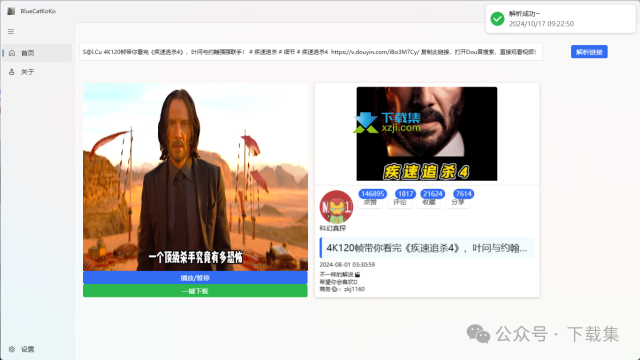640x360 pixels.
Task: Click the author bio line with zkj1160
Action: (342, 289)
